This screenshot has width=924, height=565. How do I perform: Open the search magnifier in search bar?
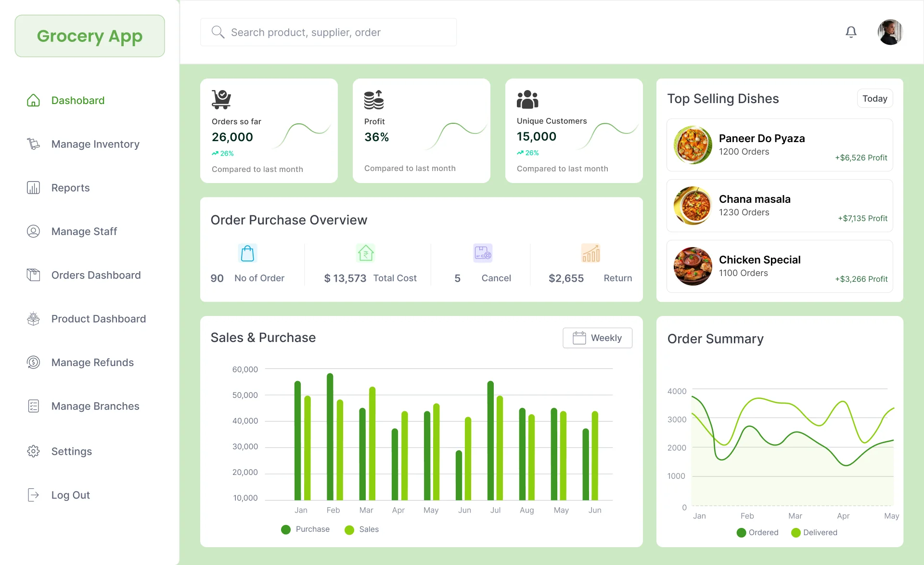pyautogui.click(x=218, y=32)
